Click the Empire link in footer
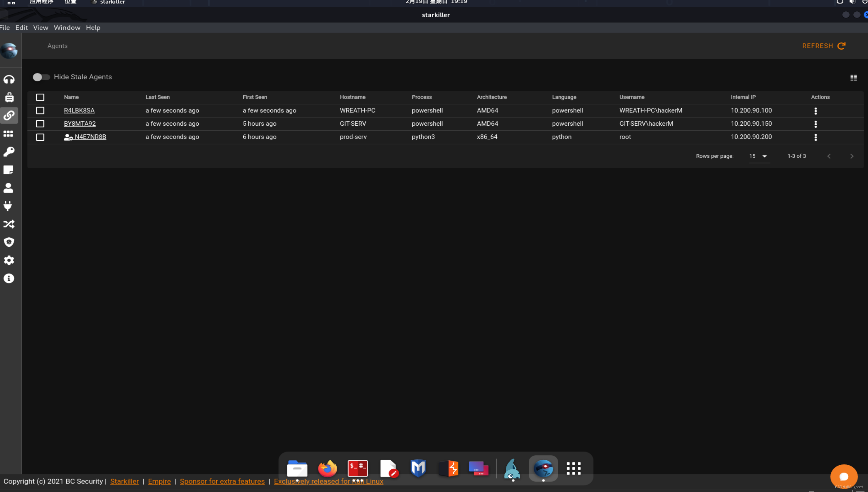868x492 pixels. tap(159, 481)
